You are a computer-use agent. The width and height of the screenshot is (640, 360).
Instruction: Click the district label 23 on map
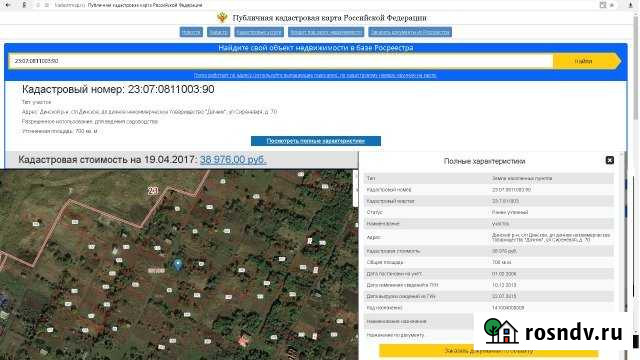point(153,190)
